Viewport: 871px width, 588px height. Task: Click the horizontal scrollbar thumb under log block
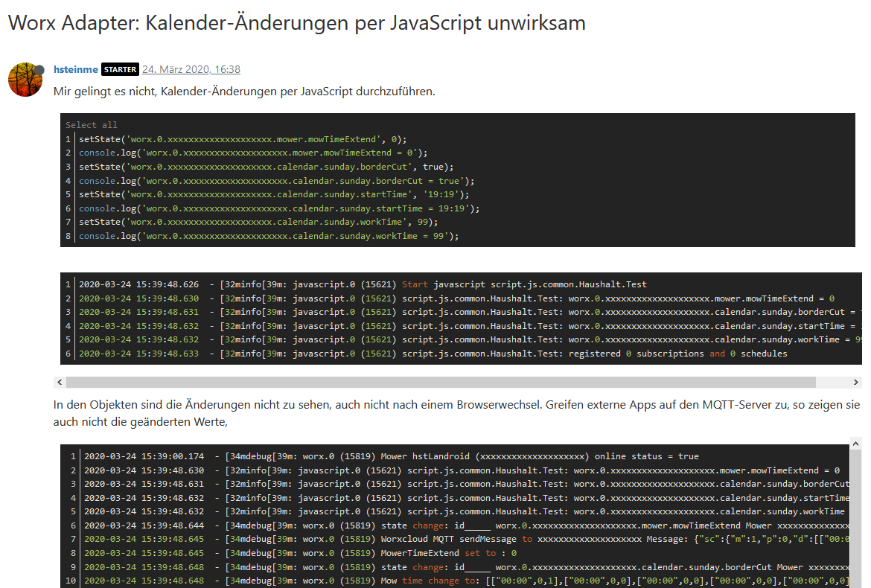(441, 382)
